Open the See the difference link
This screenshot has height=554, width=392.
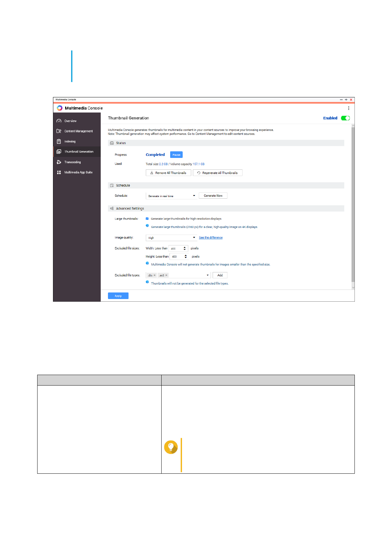point(211,238)
